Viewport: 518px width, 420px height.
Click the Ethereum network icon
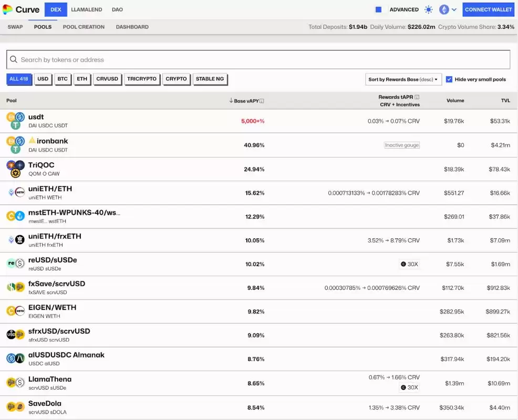[444, 9]
